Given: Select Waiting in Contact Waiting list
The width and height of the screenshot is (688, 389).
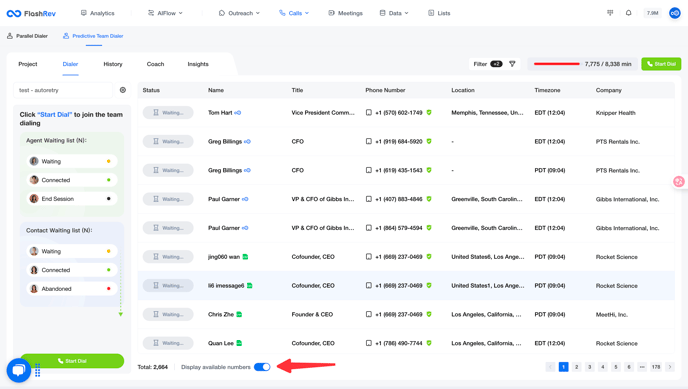Looking at the screenshot, I should coord(72,251).
